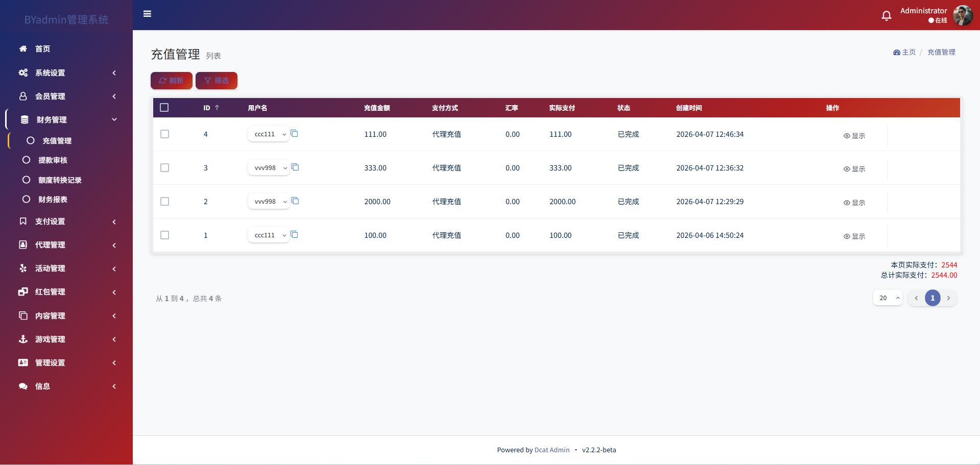The image size is (980, 465).
Task: Tick the select-all checkbox in table header
Action: click(164, 108)
